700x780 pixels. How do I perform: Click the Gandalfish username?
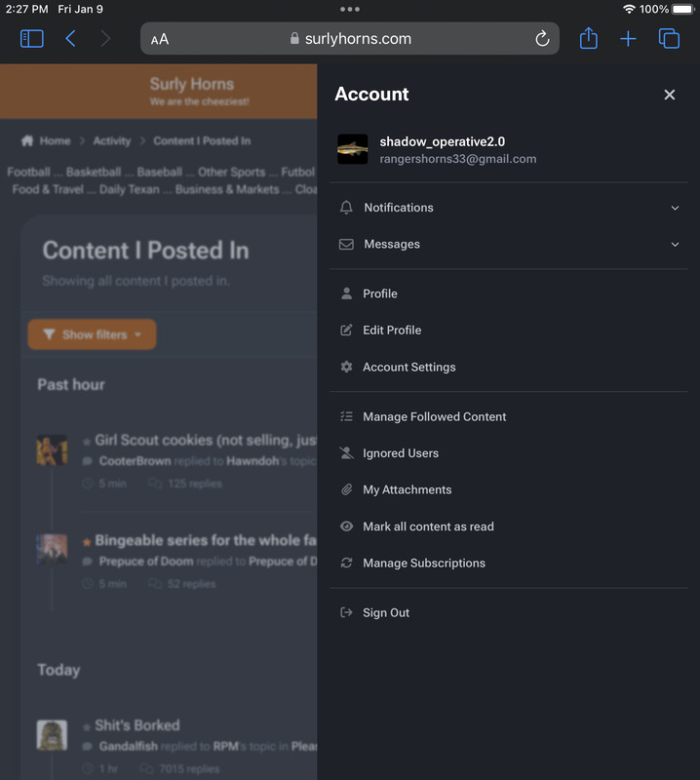pos(129,746)
